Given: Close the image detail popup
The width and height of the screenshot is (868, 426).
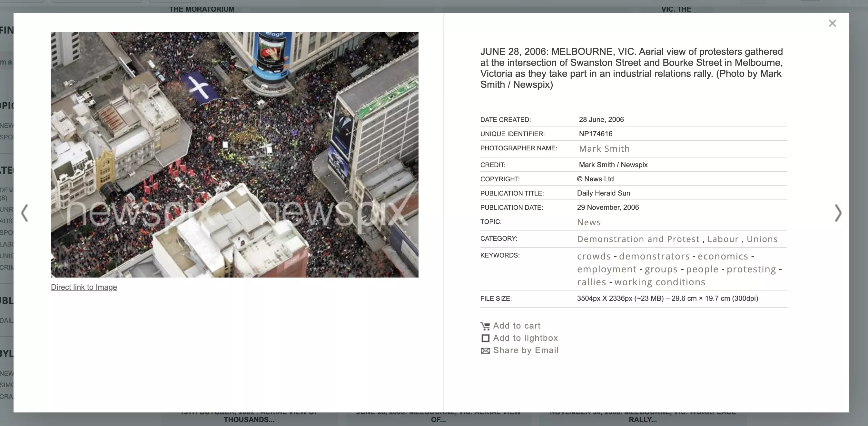Looking at the screenshot, I should 832,23.
